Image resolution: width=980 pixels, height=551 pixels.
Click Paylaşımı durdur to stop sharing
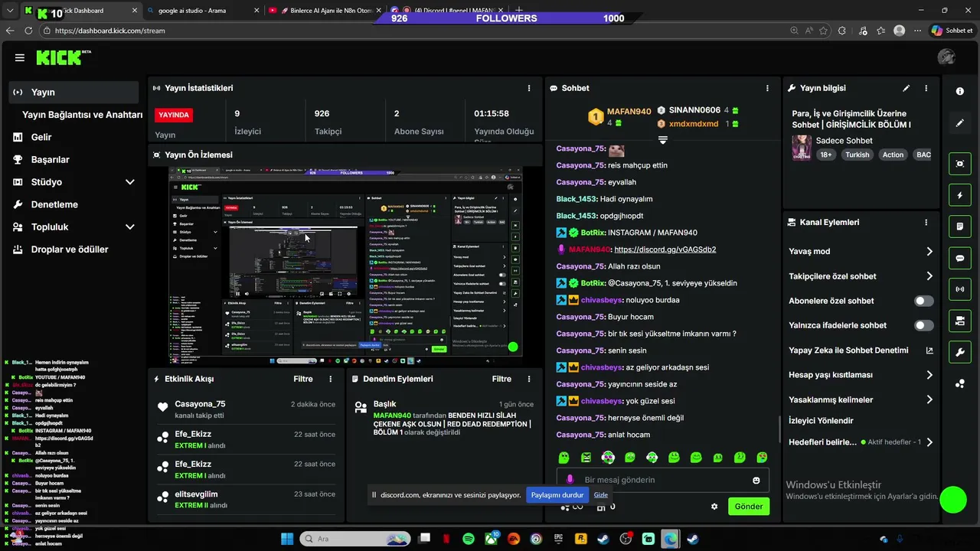tap(557, 495)
